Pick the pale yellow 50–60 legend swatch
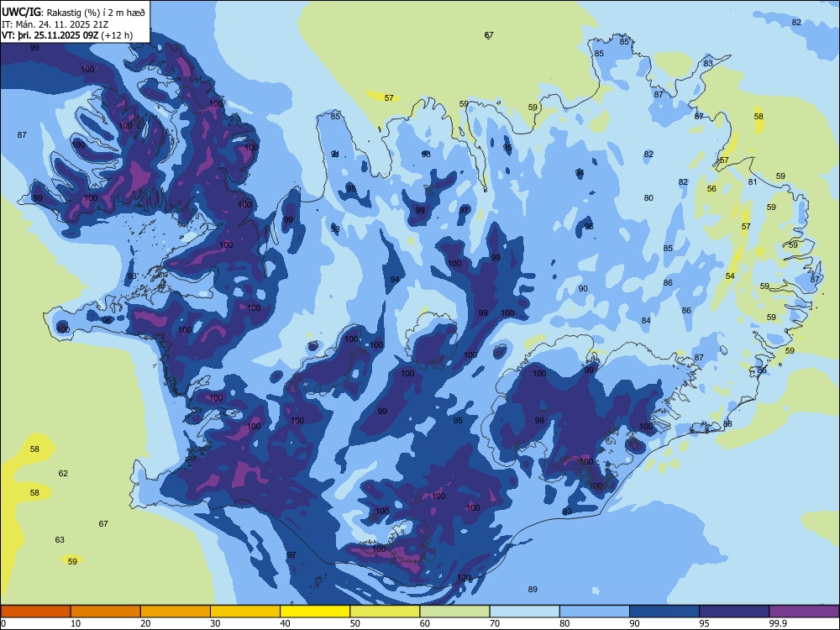The height and width of the screenshot is (630, 840). click(385, 612)
